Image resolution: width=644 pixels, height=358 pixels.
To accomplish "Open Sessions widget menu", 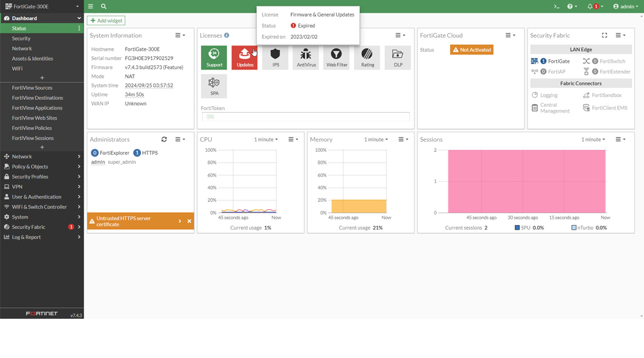I will click(620, 140).
